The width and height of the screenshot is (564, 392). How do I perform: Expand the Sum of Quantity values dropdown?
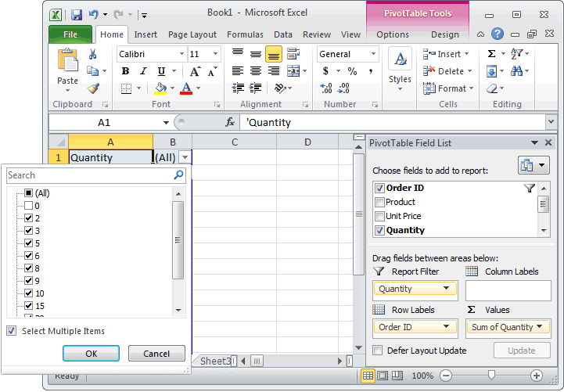(539, 326)
